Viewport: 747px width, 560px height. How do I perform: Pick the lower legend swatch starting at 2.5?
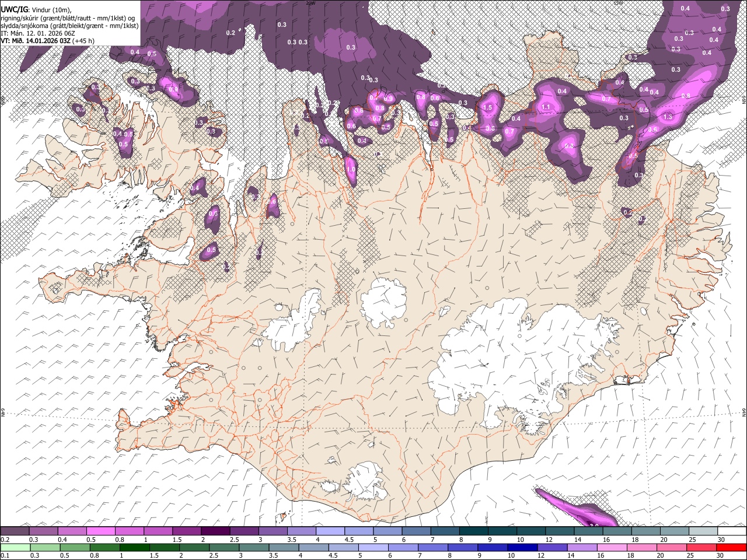pos(224,548)
